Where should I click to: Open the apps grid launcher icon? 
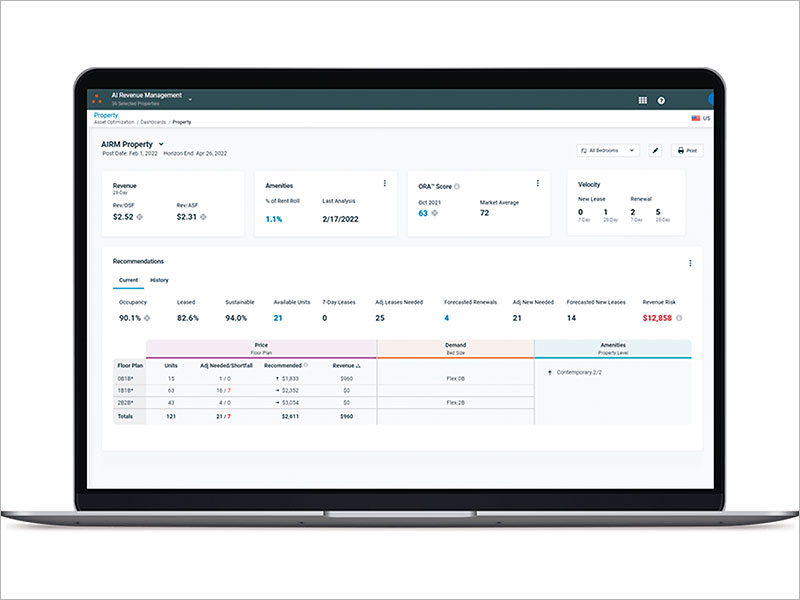coord(642,100)
